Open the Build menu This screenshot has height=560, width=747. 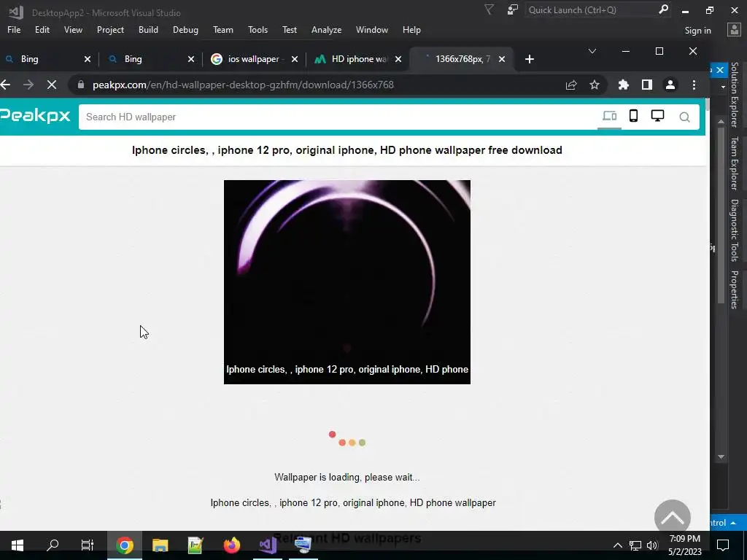pos(148,30)
